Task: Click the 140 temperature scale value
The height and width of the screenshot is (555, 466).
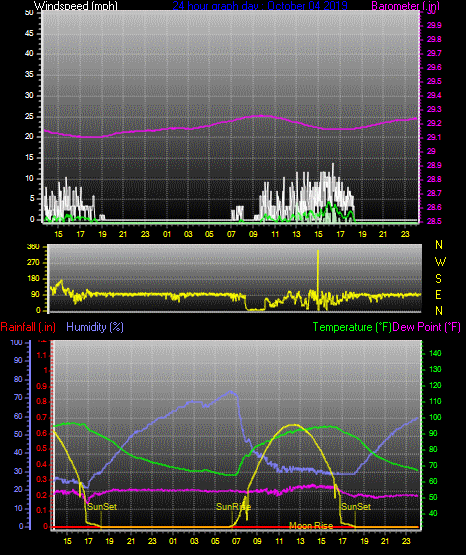Action: (435, 353)
